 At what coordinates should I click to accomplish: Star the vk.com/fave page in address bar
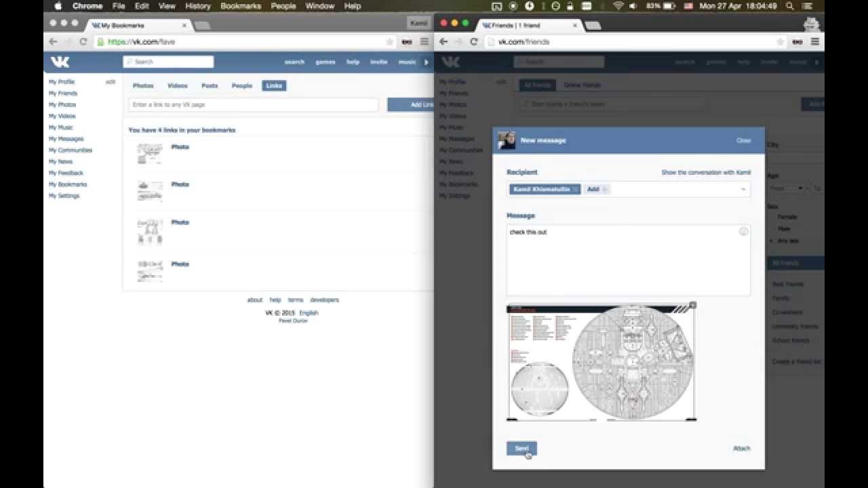point(389,41)
